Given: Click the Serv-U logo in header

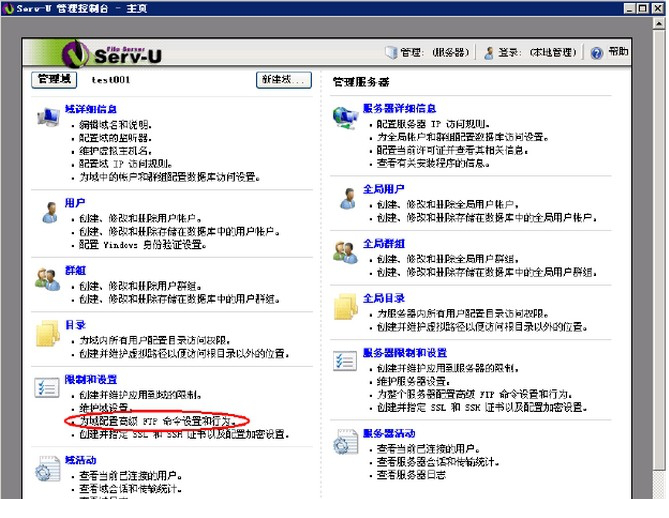Looking at the screenshot, I should [x=113, y=54].
